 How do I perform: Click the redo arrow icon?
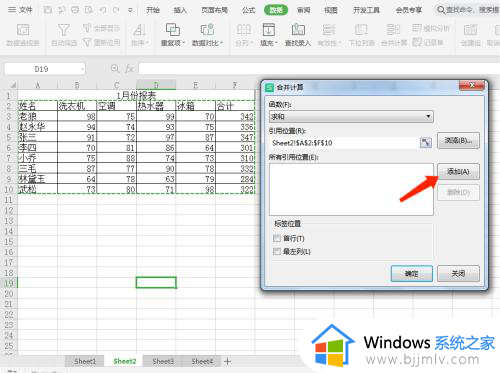(x=116, y=10)
